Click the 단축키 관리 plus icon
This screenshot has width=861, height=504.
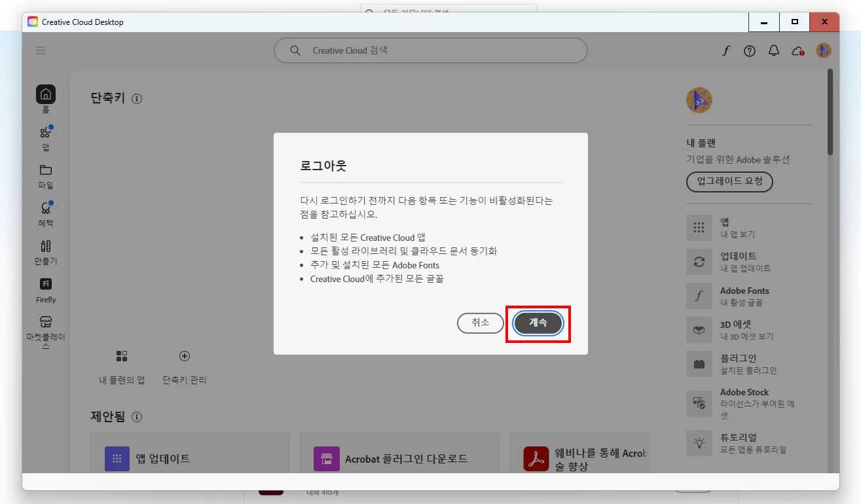click(x=185, y=356)
